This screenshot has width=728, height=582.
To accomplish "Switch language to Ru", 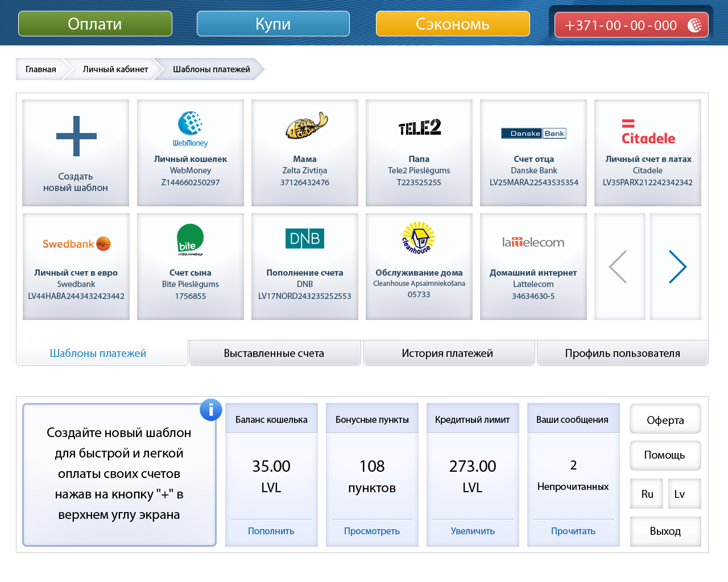I will pos(647,494).
